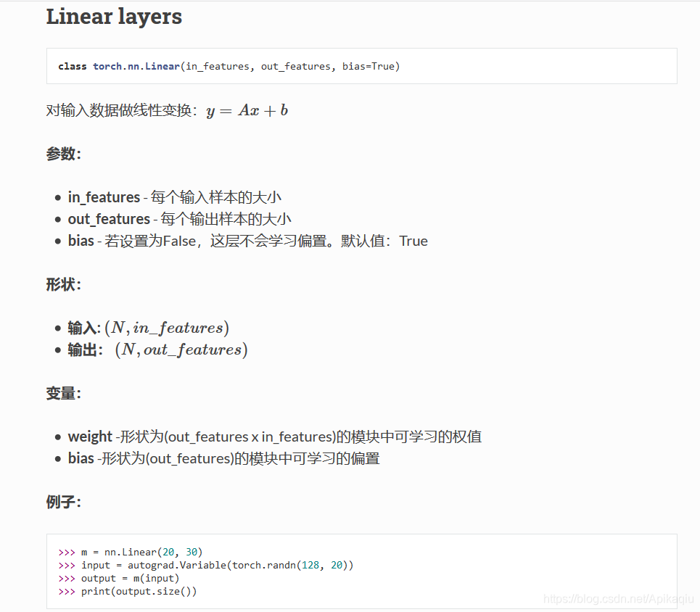
Task: Click the '例子:' section heading
Action: (x=63, y=502)
